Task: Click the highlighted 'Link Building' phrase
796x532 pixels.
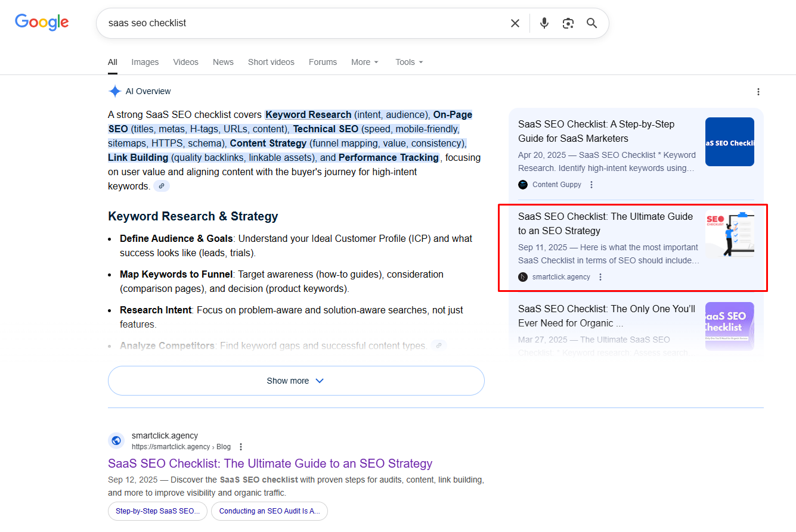Action: coord(138,157)
